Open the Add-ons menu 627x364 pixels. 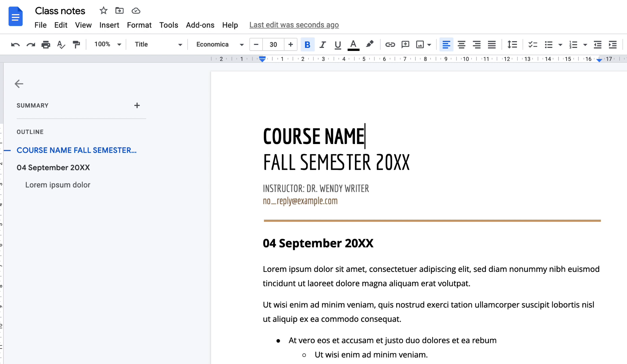pos(200,25)
